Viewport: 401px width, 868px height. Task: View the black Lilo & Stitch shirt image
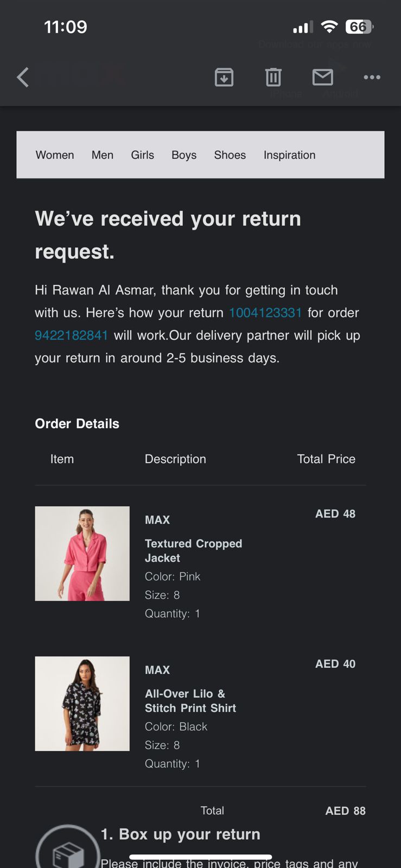pos(82,704)
